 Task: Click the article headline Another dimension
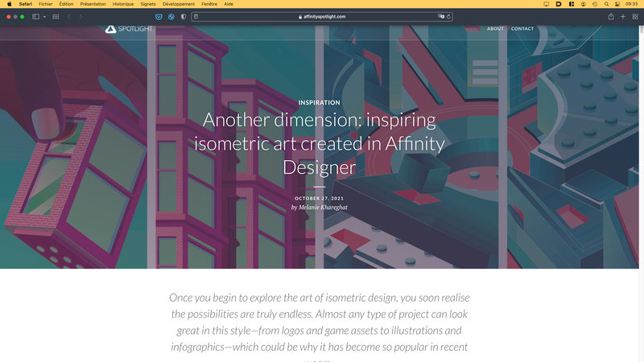[319, 144]
